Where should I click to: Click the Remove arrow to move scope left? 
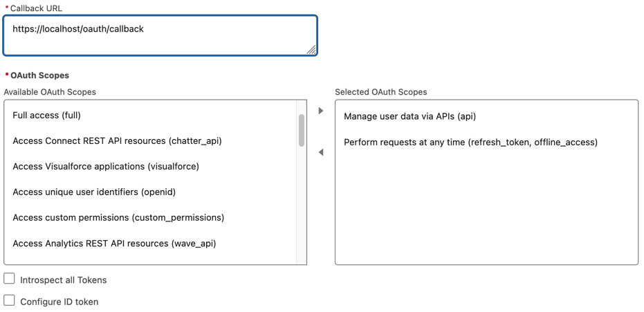(x=321, y=152)
